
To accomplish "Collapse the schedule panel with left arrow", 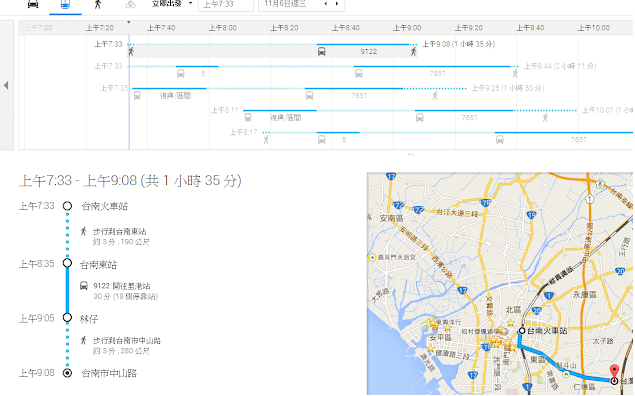I will [6, 85].
